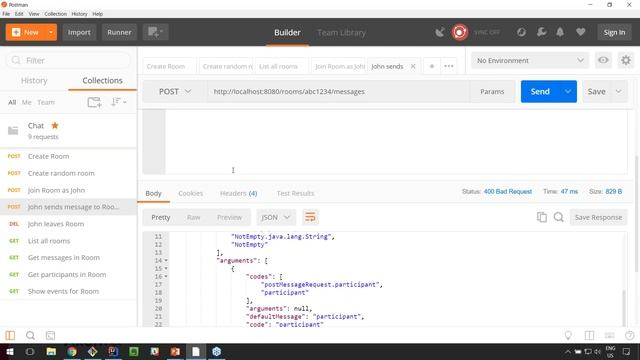Open the wrench settings icon

542,32
